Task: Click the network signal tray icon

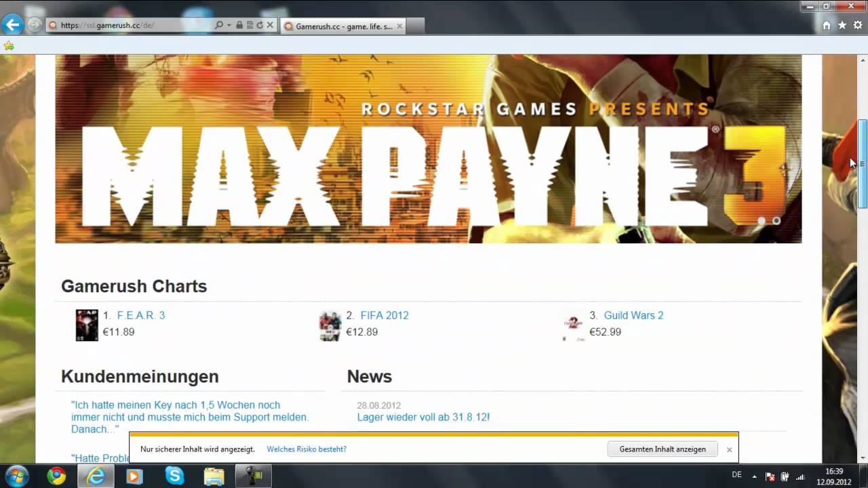Action: point(800,476)
